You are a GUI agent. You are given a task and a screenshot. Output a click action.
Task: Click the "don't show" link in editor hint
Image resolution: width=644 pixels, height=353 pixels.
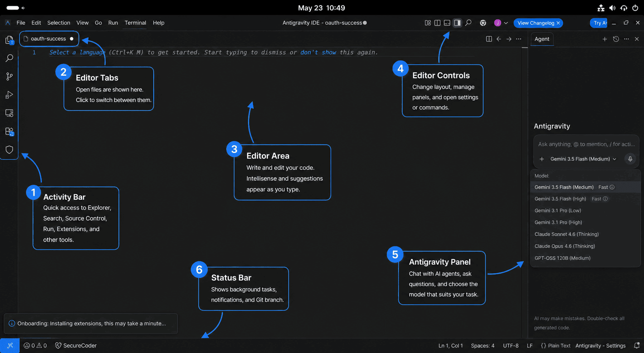318,52
